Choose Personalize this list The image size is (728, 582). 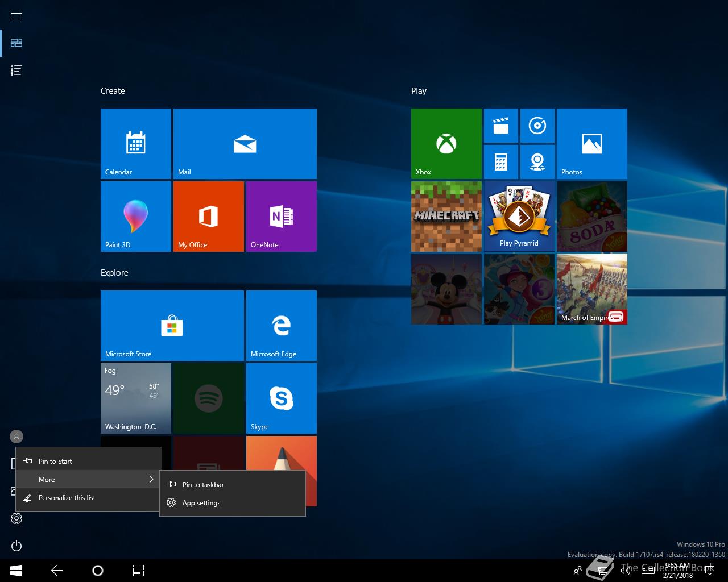89,498
